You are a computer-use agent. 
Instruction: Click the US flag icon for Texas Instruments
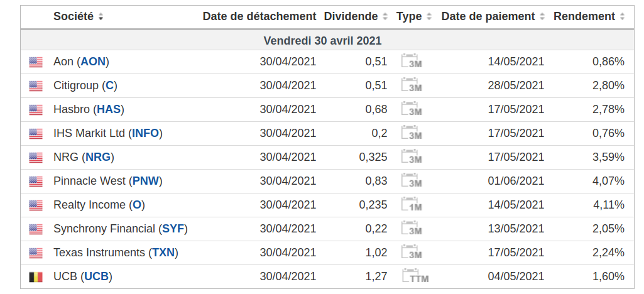pyautogui.click(x=36, y=253)
